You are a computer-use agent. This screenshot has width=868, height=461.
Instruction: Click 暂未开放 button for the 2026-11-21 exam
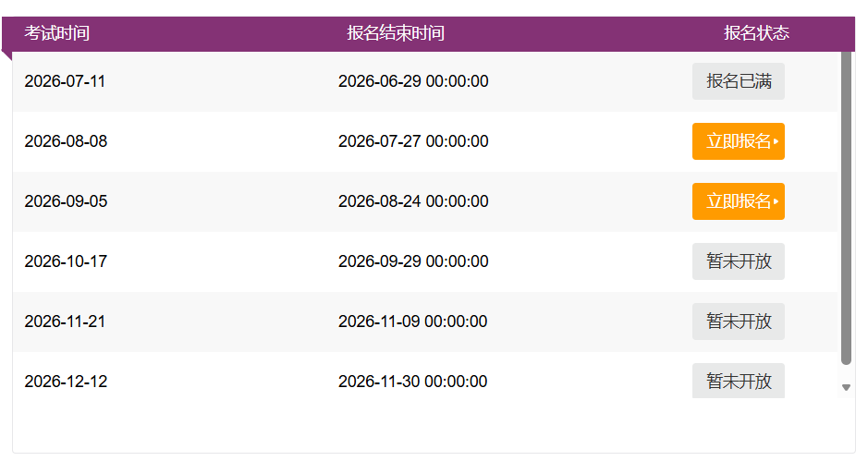pyautogui.click(x=738, y=321)
